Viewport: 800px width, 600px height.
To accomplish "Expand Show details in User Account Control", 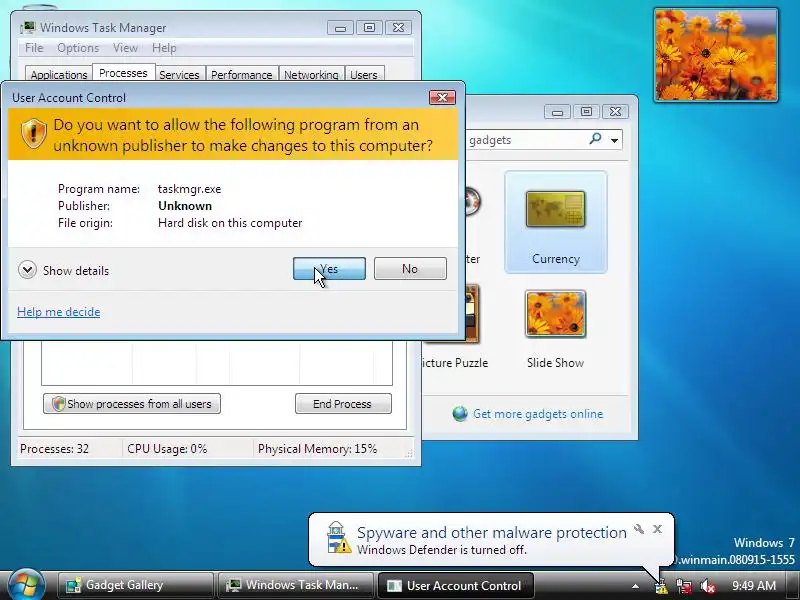I will [x=63, y=270].
